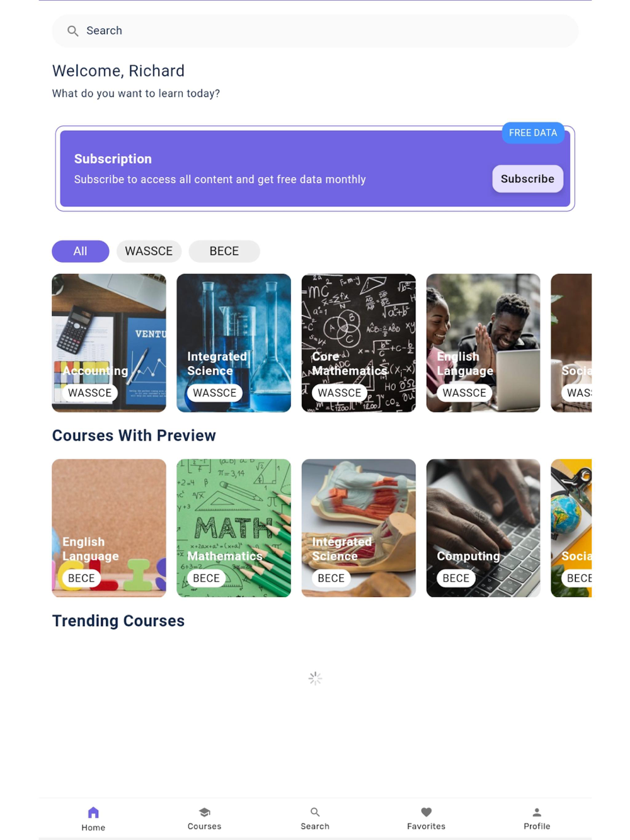The image size is (630, 840).
Task: Open Computing BECE preview course
Action: (x=483, y=528)
